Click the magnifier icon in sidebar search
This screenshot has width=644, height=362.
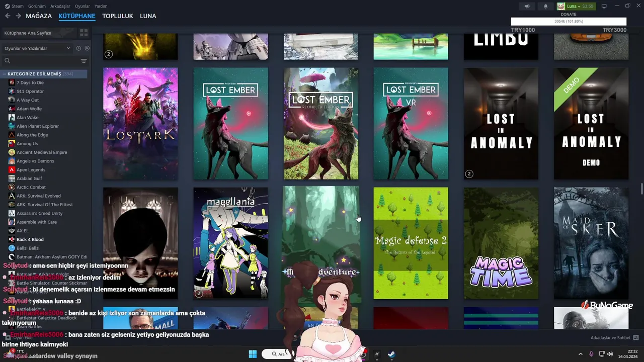pos(7,61)
